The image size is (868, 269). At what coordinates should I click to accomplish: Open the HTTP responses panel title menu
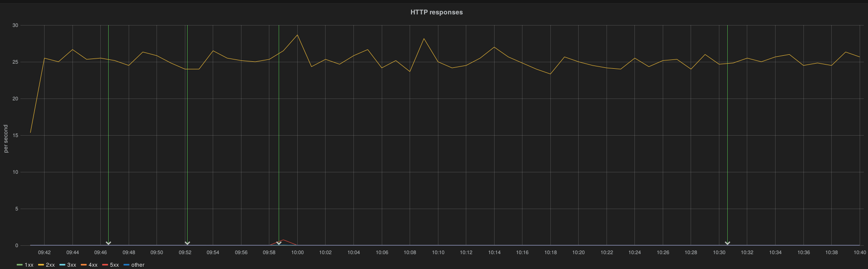pyautogui.click(x=436, y=12)
